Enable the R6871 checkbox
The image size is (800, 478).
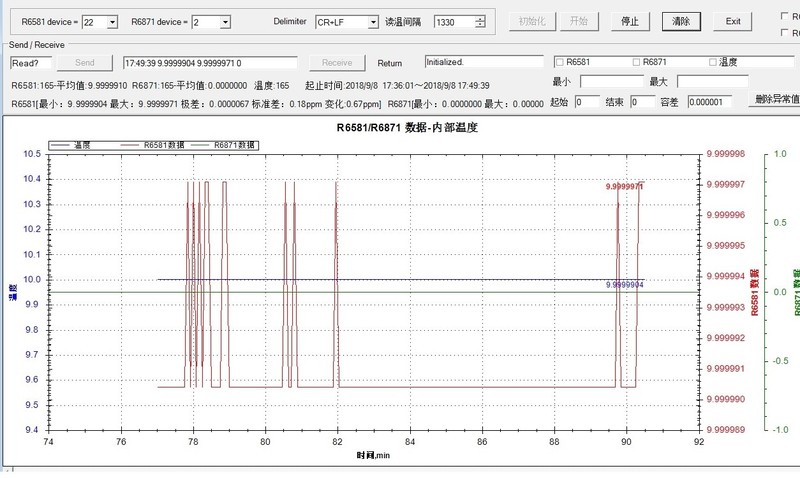(635, 62)
